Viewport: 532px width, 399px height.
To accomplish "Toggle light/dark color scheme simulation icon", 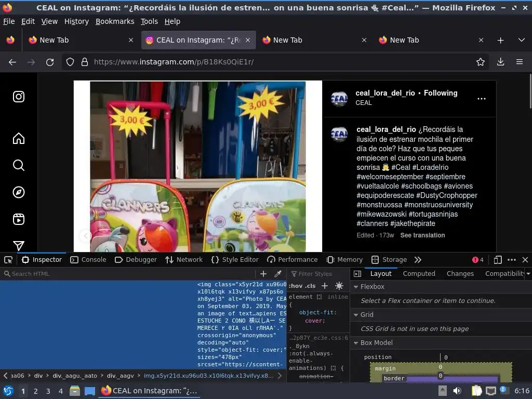I will pyautogui.click(x=339, y=286).
